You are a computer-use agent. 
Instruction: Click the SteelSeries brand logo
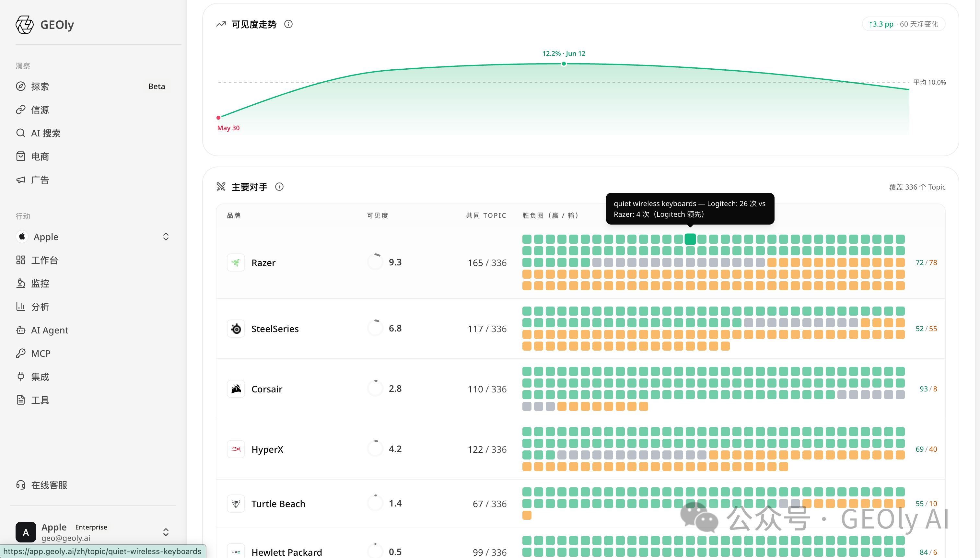pos(236,329)
